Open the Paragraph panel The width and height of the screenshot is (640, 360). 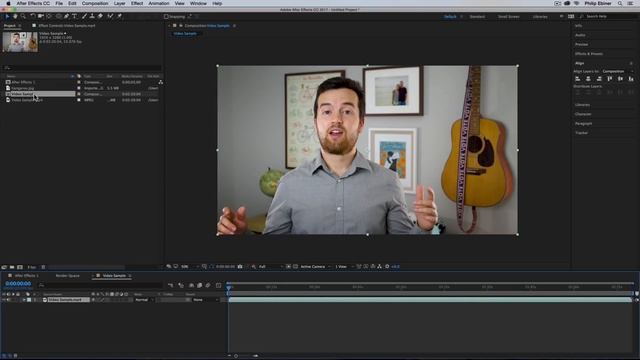[x=583, y=123]
